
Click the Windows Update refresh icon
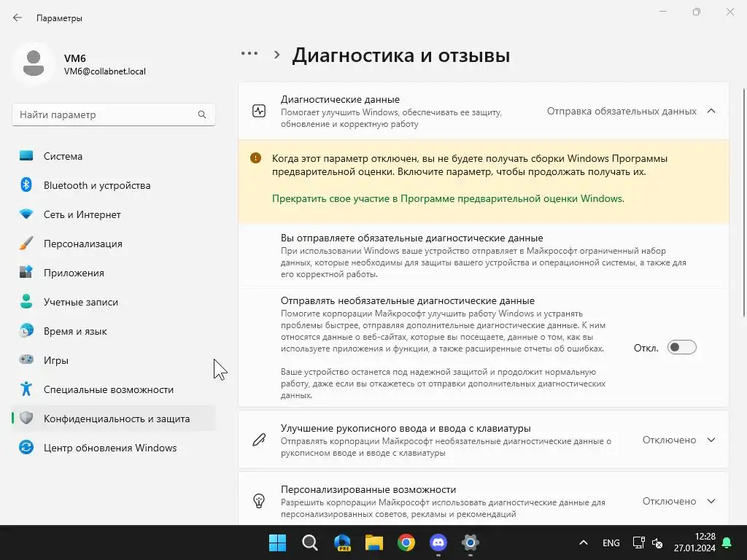(x=26, y=447)
